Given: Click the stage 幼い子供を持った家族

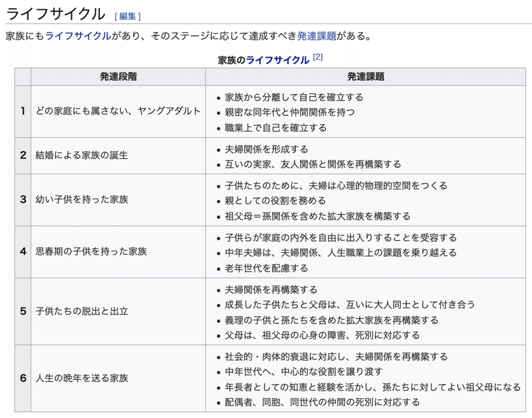Looking at the screenshot, I should [82, 199].
